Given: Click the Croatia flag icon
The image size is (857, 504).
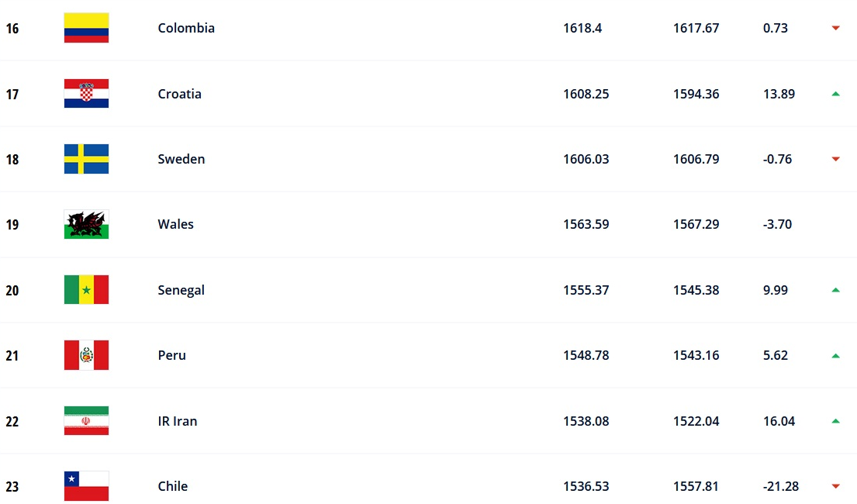Looking at the screenshot, I should click(x=86, y=94).
